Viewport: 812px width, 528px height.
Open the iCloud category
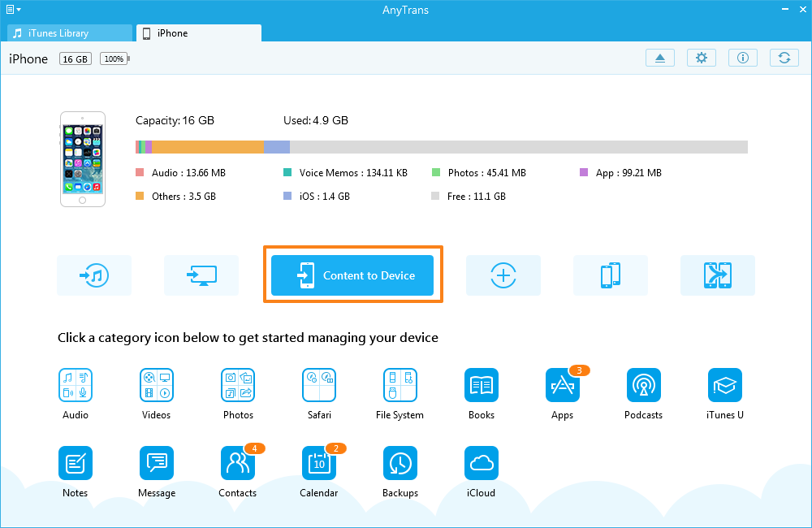click(x=481, y=463)
